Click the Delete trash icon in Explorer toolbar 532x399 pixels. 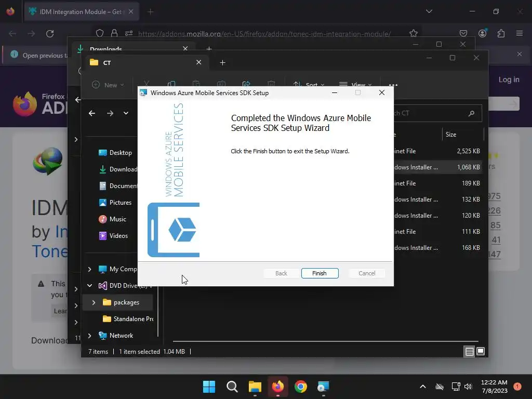tap(271, 84)
